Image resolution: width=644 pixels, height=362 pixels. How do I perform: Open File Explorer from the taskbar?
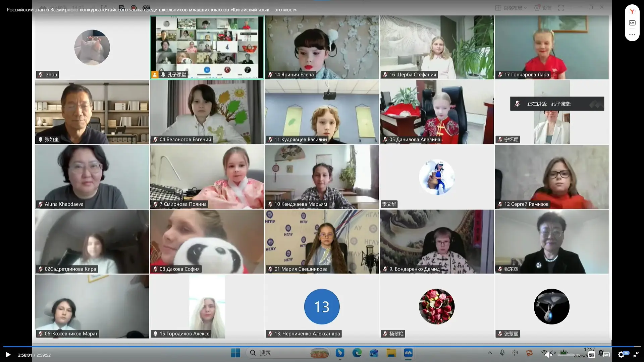pos(391,353)
